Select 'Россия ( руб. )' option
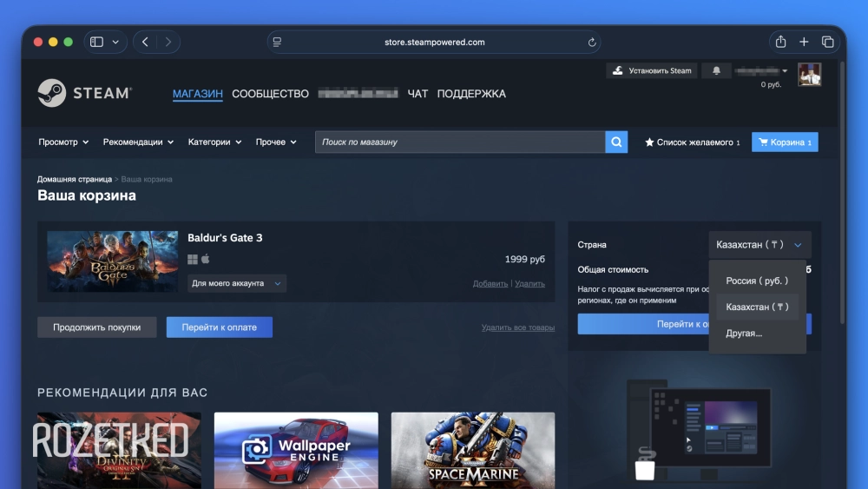Screen dimensions: 868x489 pyautogui.click(x=757, y=281)
